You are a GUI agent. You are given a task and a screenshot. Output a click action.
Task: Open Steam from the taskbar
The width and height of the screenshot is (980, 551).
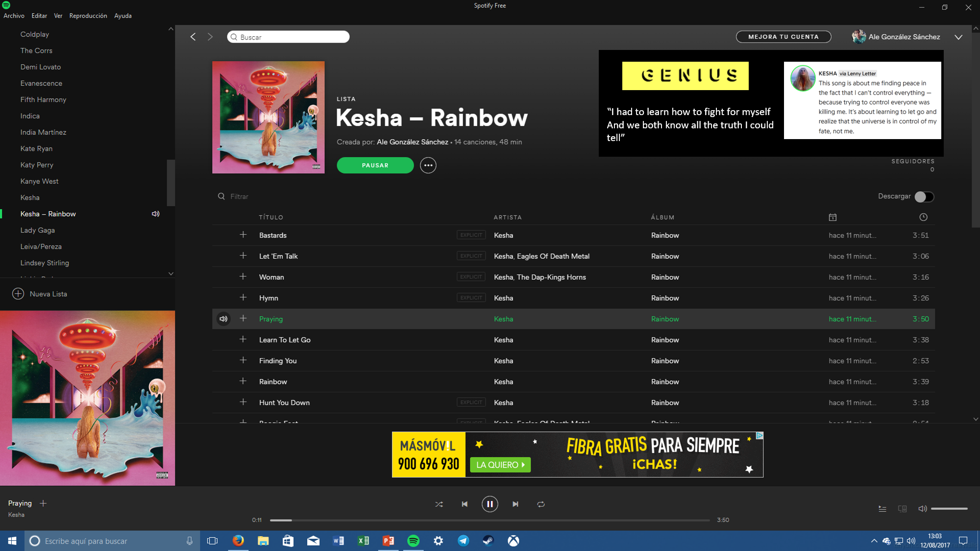pos(488,541)
